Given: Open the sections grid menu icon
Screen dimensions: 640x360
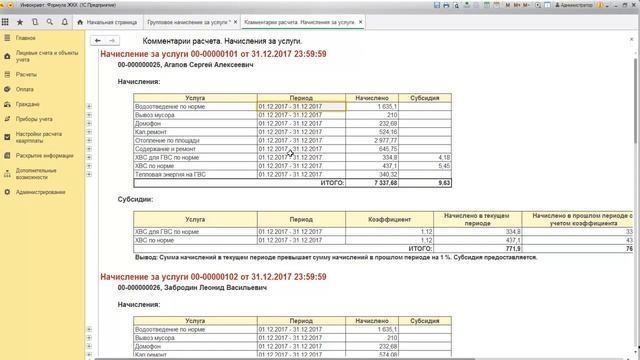Looking at the screenshot, I should (5, 22).
